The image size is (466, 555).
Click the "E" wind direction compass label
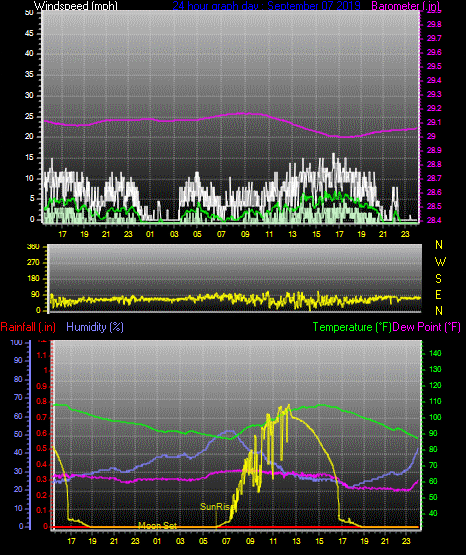click(x=438, y=294)
